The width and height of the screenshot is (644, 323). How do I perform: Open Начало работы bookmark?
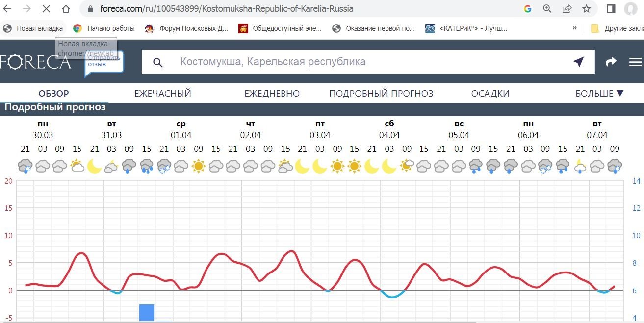104,28
